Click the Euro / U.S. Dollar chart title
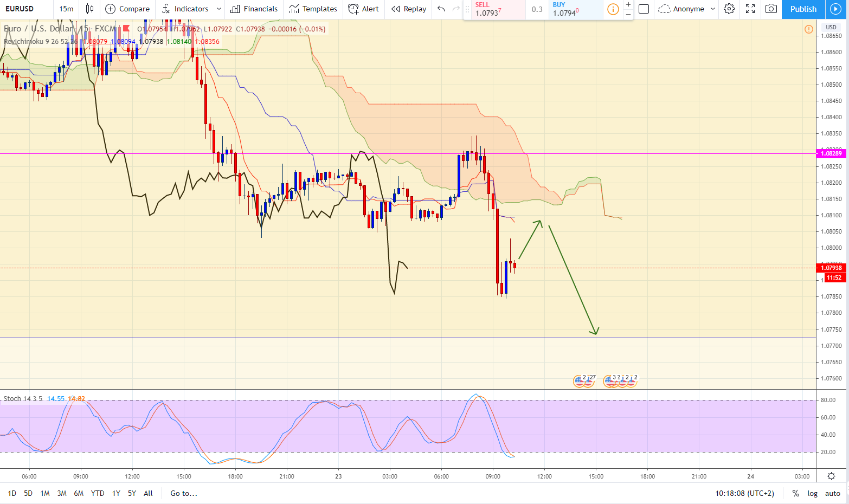 click(38, 28)
